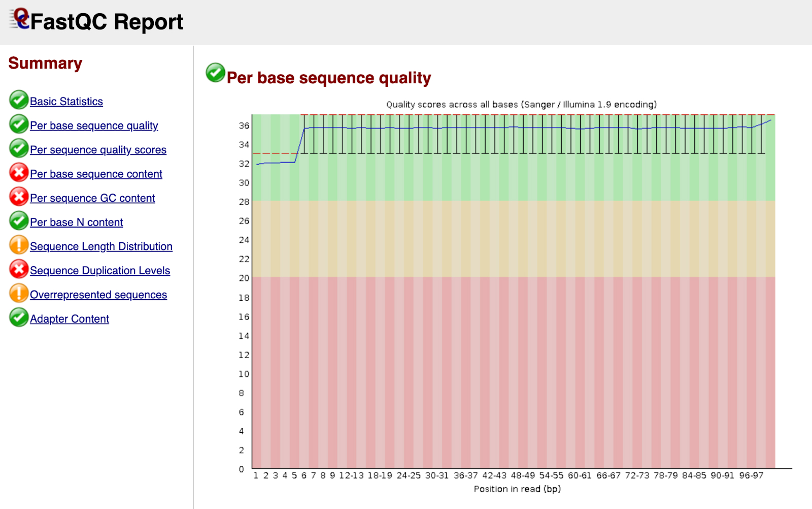Click the pass icon beside Per base N content
This screenshot has height=509, width=812.
pos(19,220)
